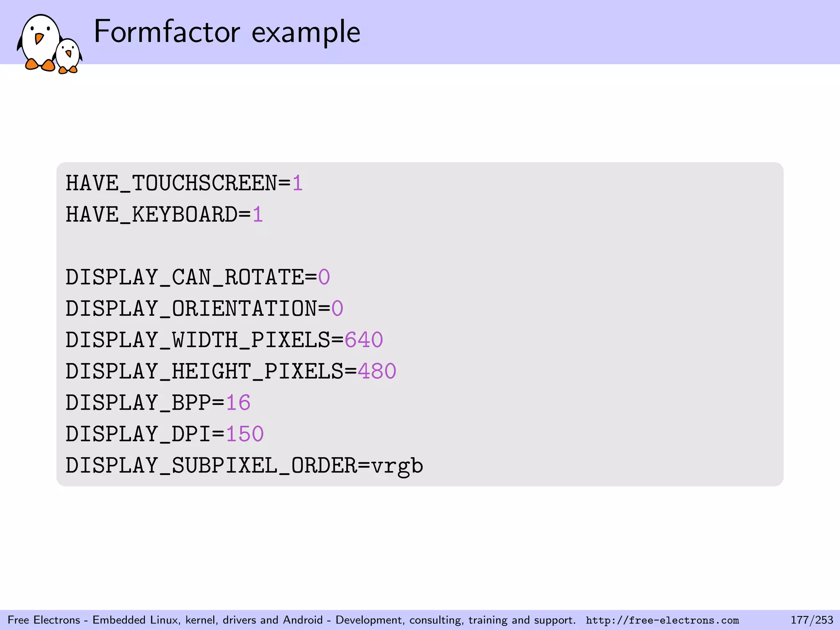Click the slide title "Formfactor example"

click(227, 32)
